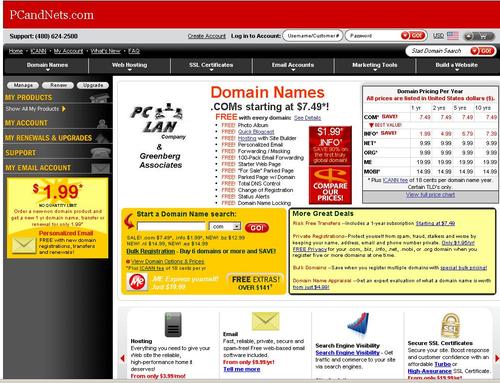Screen dimensions: 500x383
Task: Click the FAQ link
Action: [x=134, y=51]
